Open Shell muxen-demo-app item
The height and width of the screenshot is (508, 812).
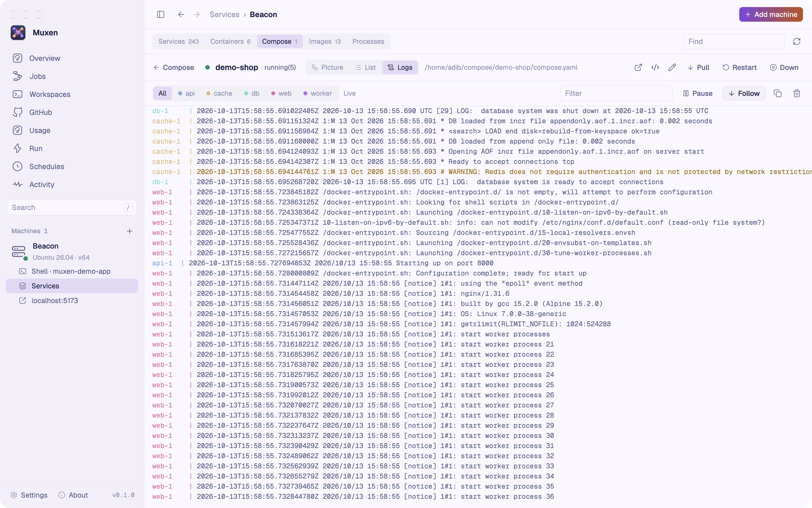pyautogui.click(x=72, y=271)
